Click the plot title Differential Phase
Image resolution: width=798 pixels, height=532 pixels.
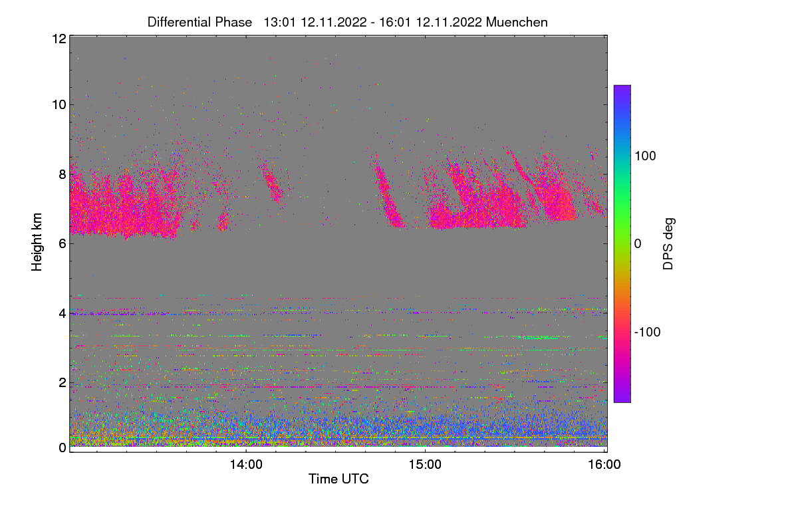pyautogui.click(x=199, y=22)
